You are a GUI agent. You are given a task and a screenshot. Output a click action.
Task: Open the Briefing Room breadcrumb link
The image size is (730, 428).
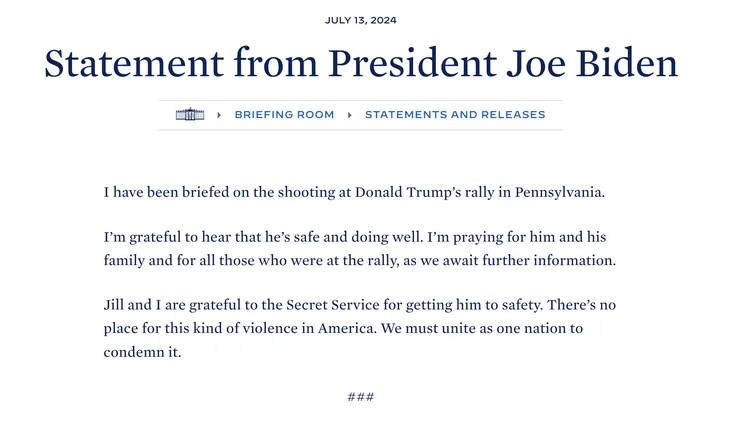click(x=284, y=115)
